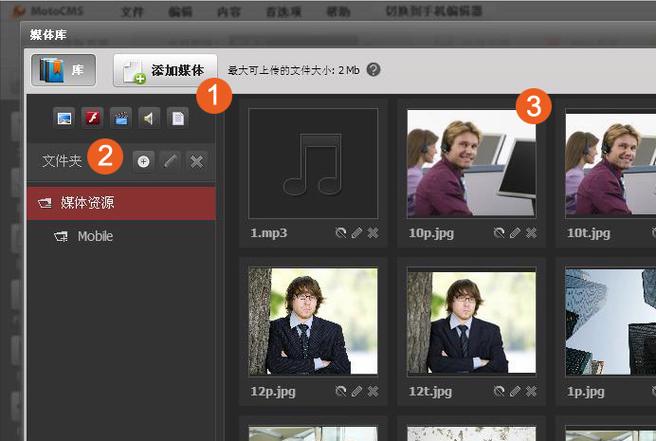This screenshot has height=441, width=656.
Task: Click the 10p.jpg file name
Action: pyautogui.click(x=431, y=234)
